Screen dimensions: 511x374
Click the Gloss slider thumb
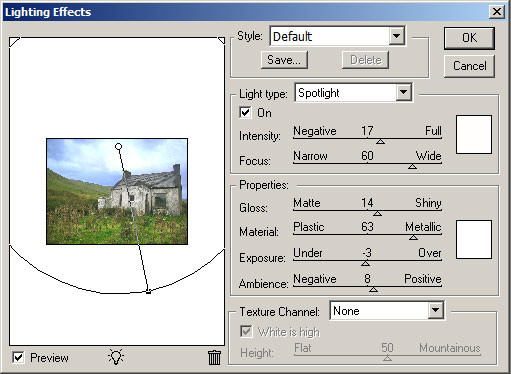pos(377,213)
